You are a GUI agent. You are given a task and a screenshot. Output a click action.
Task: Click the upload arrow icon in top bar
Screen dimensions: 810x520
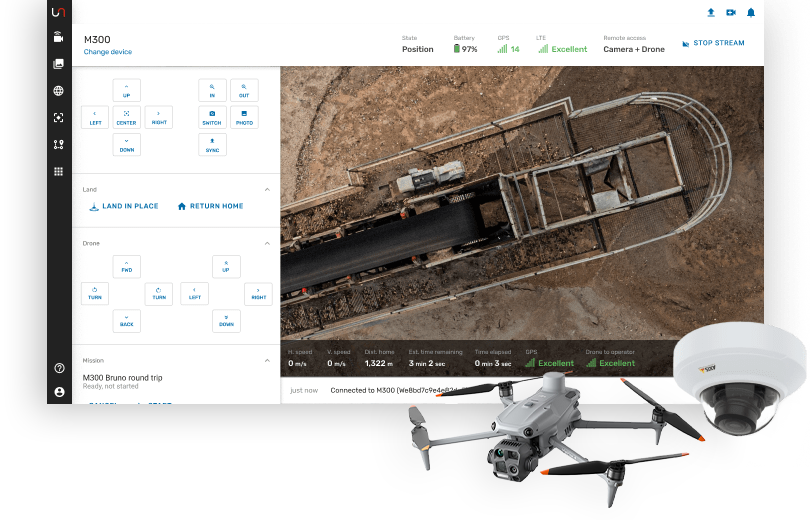click(711, 12)
